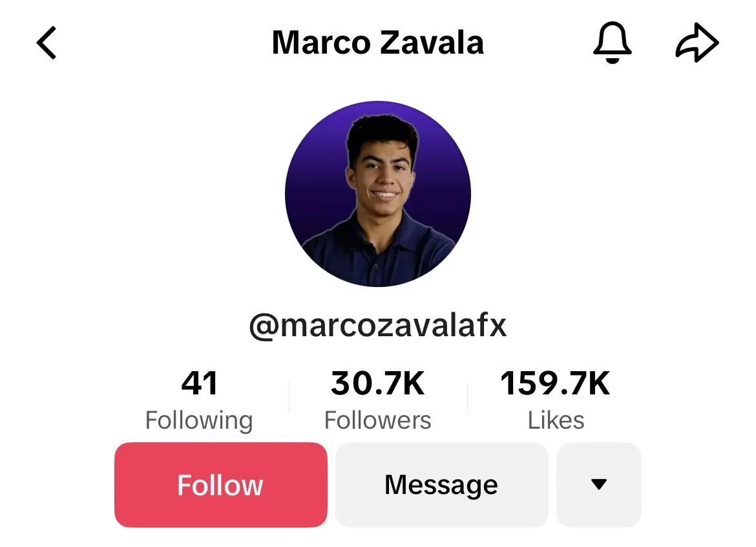
Task: Share this profile via the arrow icon
Action: [697, 43]
